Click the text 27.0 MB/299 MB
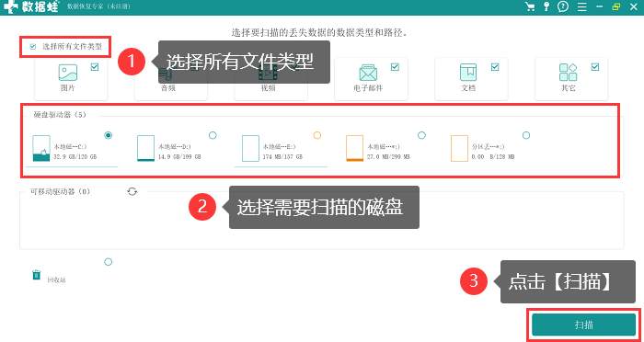This screenshot has height=342, width=644. 388,157
